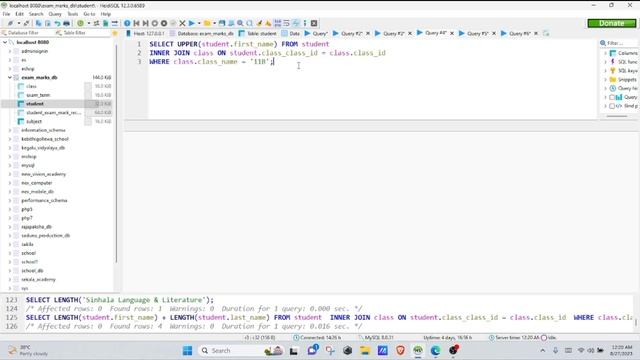The height and width of the screenshot is (360, 640).
Task: Open SQL file with the folder icon
Action: coord(207,23)
